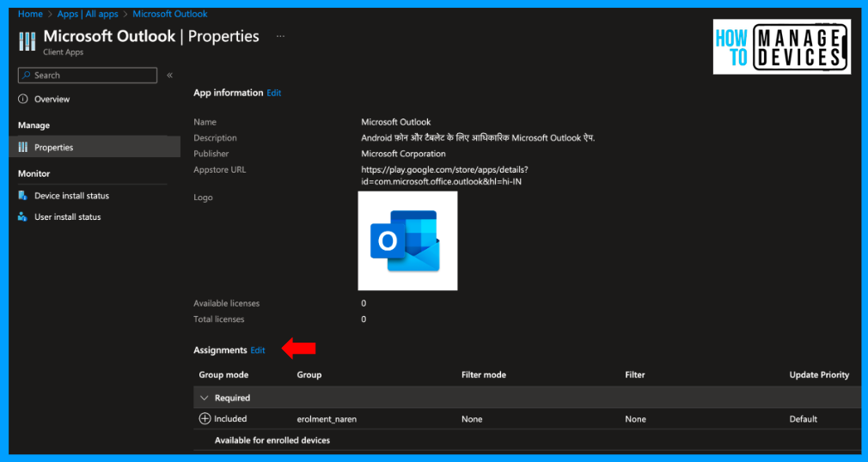
Task: Select the erolment_naren group cell
Action: (327, 419)
